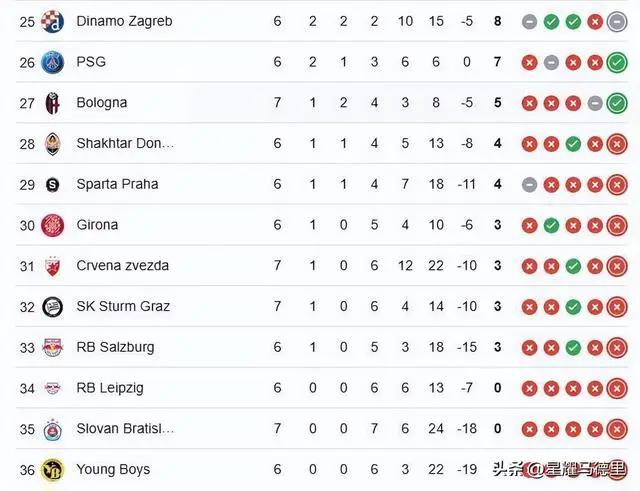Open Sparta Praha's grey draw indicator

pyautogui.click(x=529, y=185)
